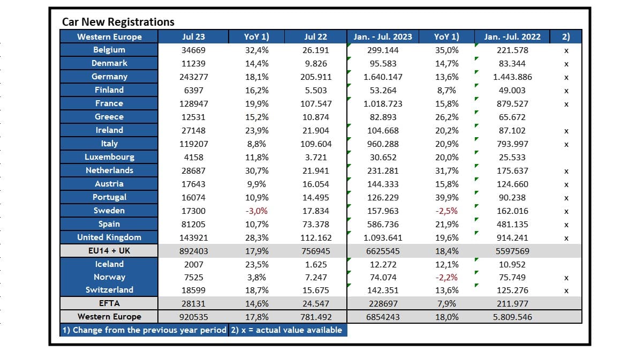644x350 pixels.
Task: Select the Greece row label
Action: tap(109, 117)
